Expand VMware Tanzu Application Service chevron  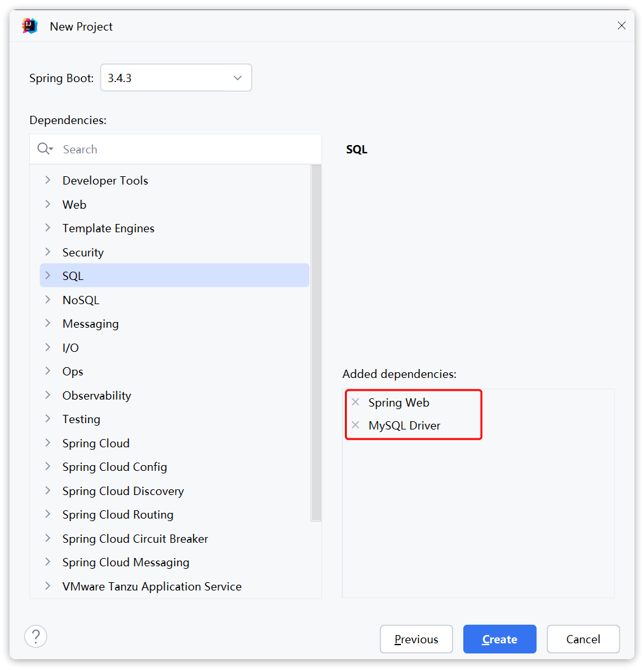pos(48,586)
